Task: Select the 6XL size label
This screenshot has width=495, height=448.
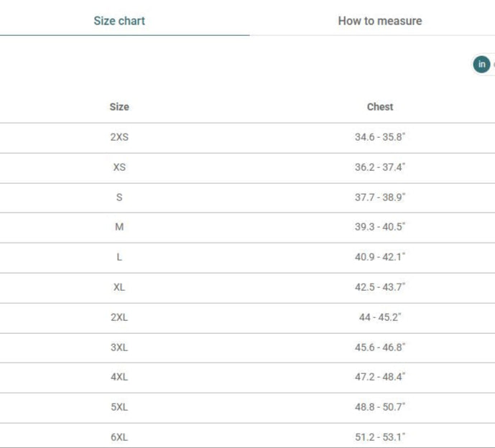Action: pos(119,437)
